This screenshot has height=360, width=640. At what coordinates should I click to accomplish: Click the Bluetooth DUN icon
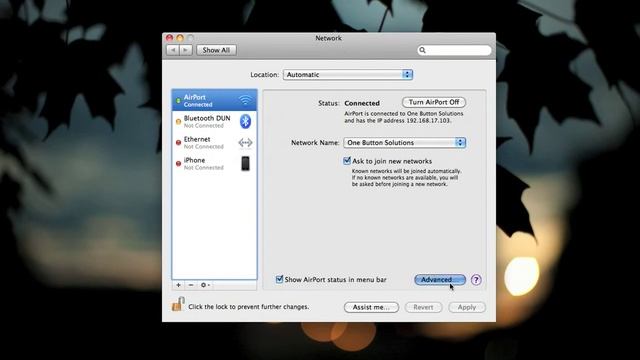coord(245,121)
